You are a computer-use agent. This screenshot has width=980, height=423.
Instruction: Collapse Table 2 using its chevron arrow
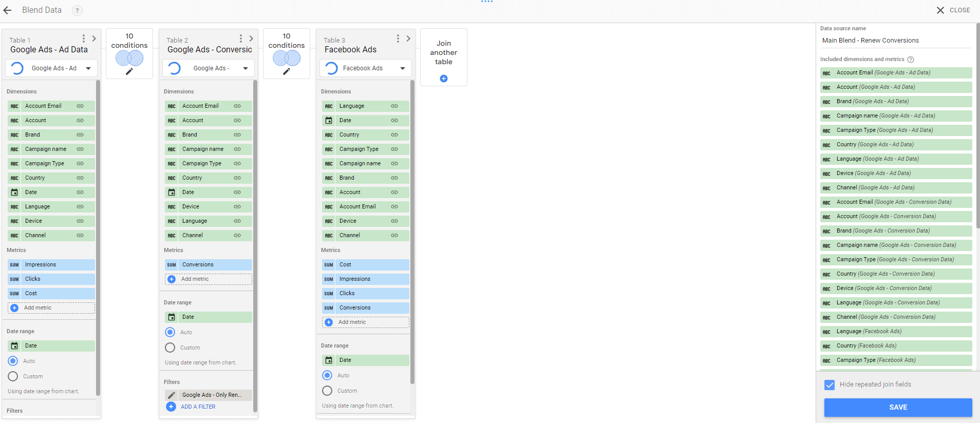pos(251,39)
